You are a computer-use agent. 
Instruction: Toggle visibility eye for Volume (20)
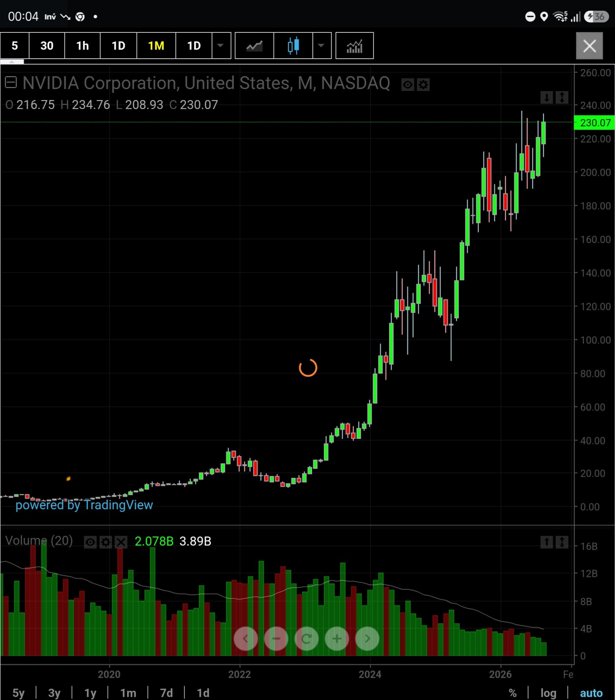pyautogui.click(x=90, y=542)
